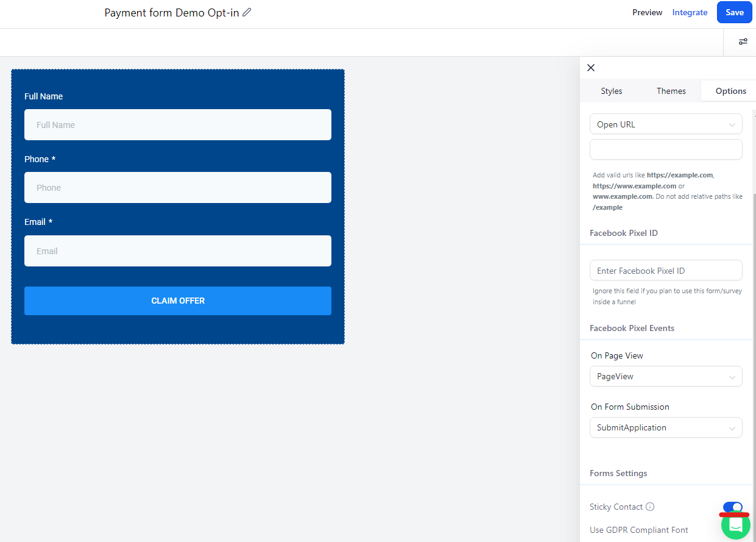Expand the Open URL dropdown
Image resolution: width=756 pixels, height=542 pixels.
[x=666, y=124]
